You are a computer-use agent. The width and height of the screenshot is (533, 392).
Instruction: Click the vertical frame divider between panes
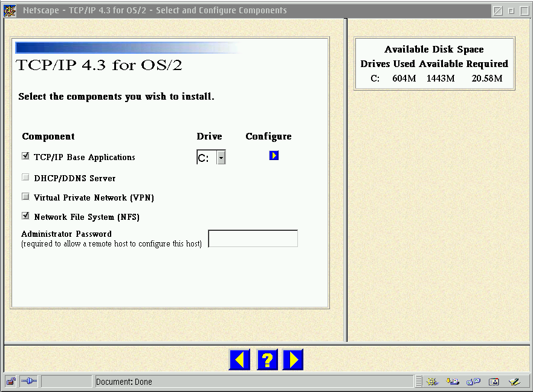[x=346, y=181]
